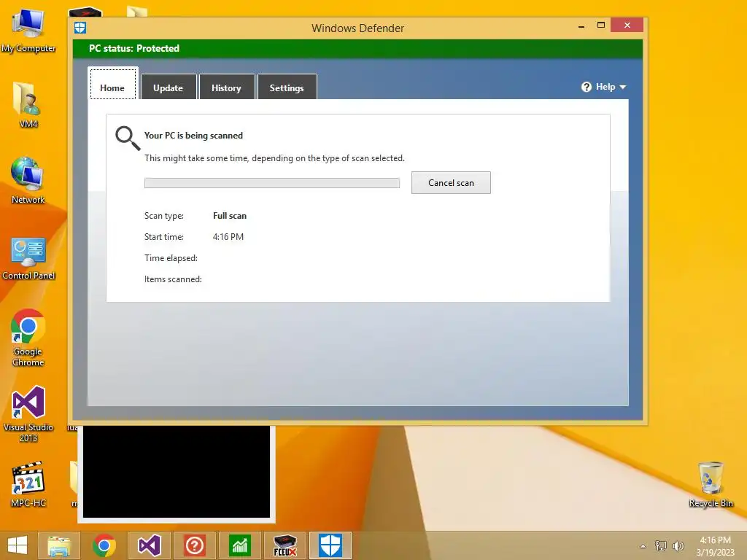
Task: Click the 'Full scan' scan type value
Action: 230,216
